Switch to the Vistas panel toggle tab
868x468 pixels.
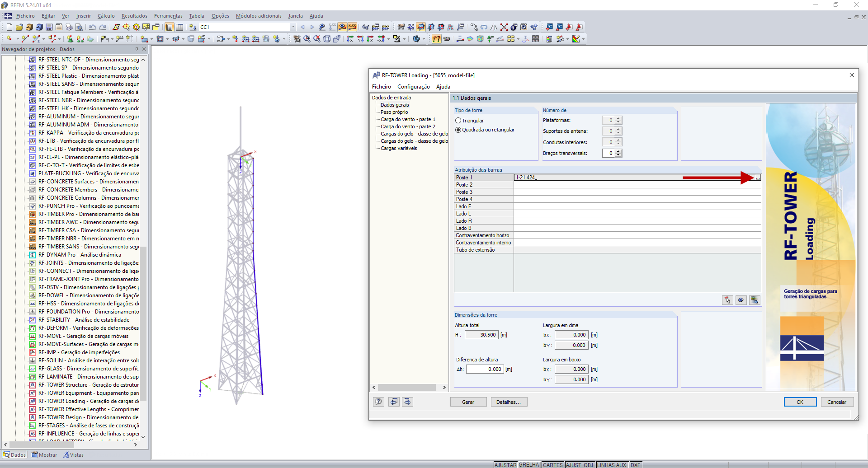tap(73, 455)
